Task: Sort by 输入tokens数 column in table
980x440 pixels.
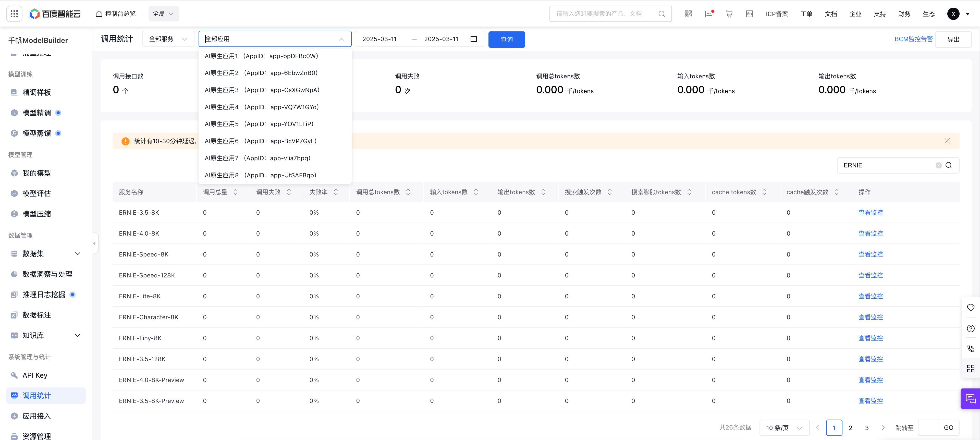Action: click(476, 192)
